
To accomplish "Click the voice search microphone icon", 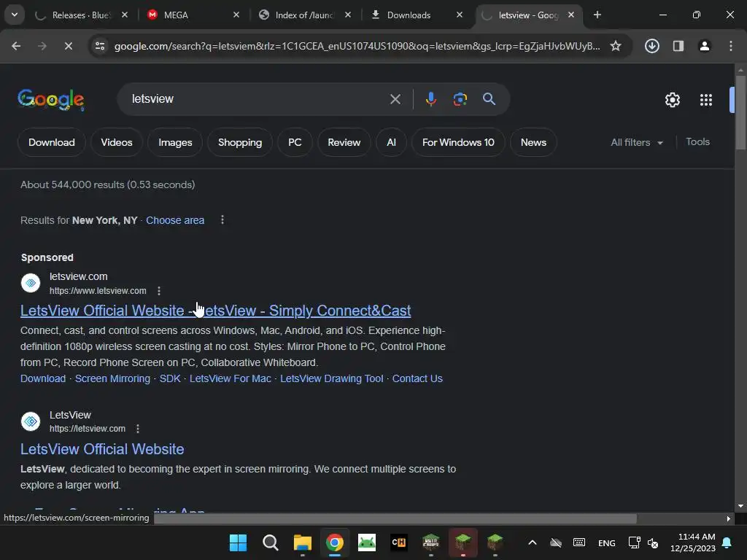I will 430,99.
